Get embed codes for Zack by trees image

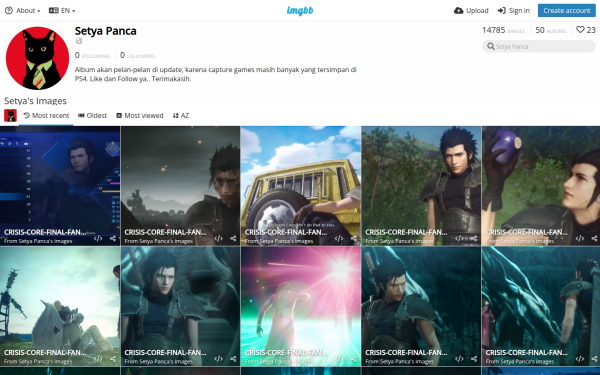[x=459, y=238]
